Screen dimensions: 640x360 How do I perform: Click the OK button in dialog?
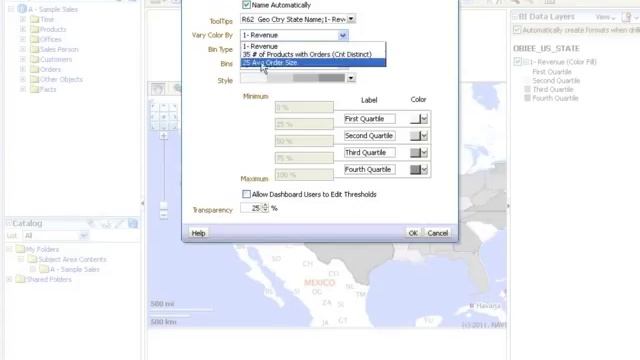(413, 233)
